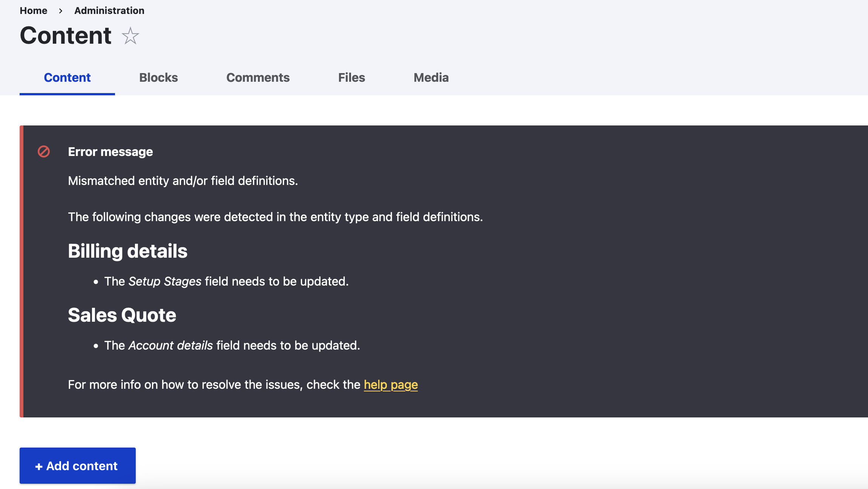Viewport: 868px width, 489px height.
Task: Click the Content page title heading
Action: [66, 36]
